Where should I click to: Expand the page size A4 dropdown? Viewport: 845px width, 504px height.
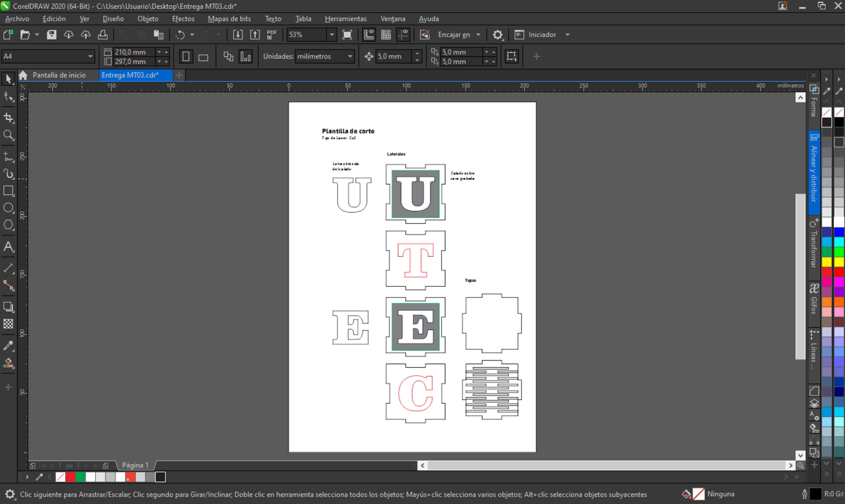point(90,56)
